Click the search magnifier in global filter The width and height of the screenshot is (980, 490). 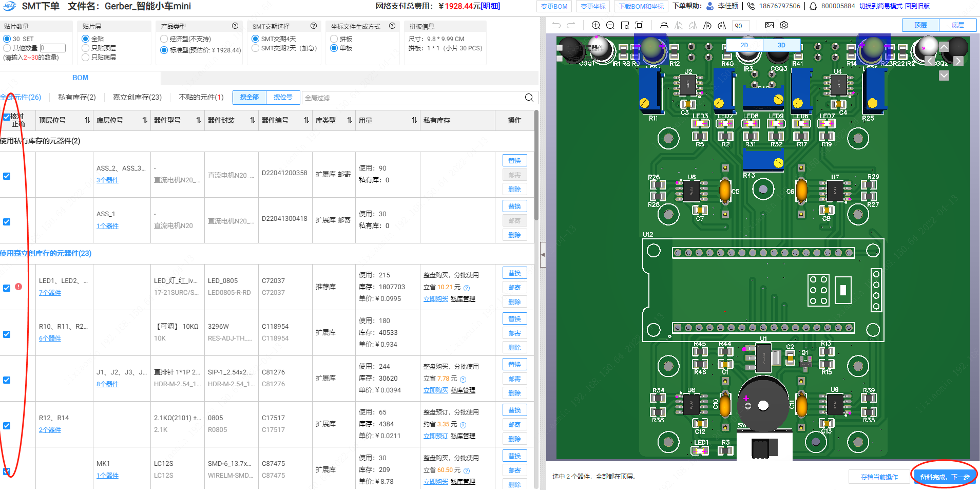pos(529,98)
